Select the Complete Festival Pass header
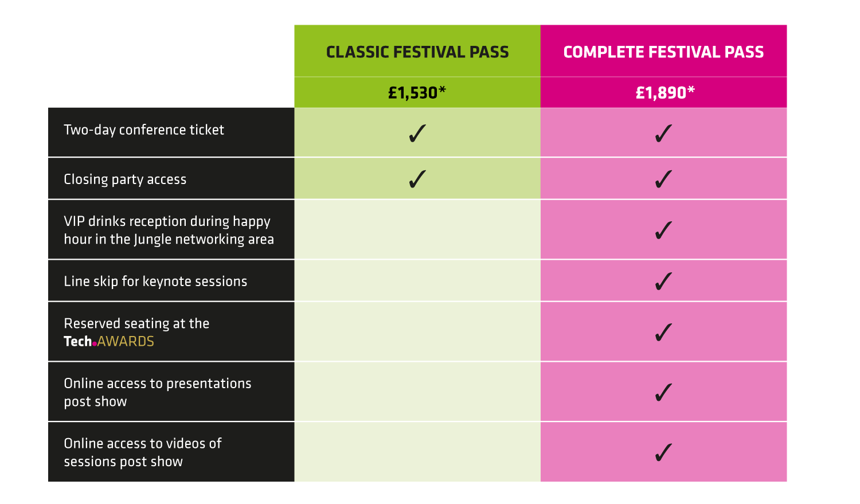The width and height of the screenshot is (860, 504). (663, 52)
